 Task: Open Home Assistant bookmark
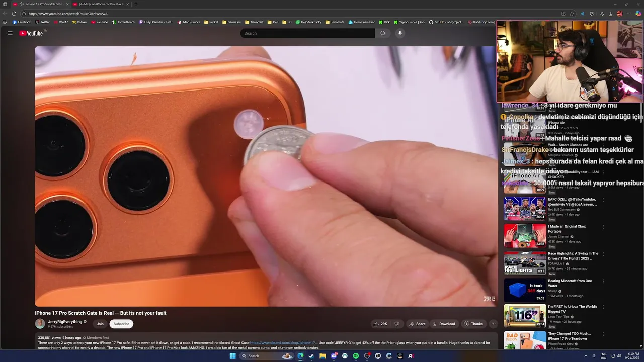click(362, 22)
